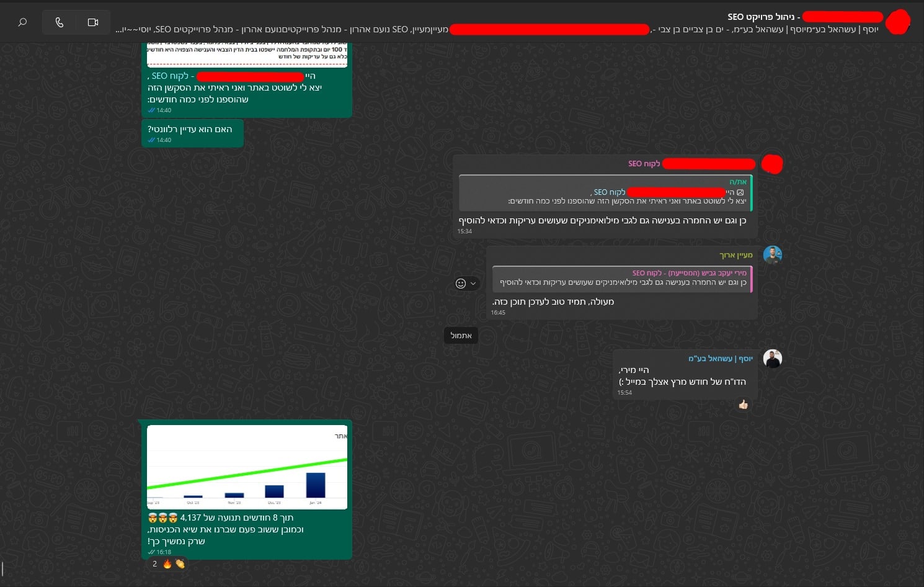This screenshot has width=924, height=587.
Task: Click the group members list in the header
Action: tap(497, 29)
